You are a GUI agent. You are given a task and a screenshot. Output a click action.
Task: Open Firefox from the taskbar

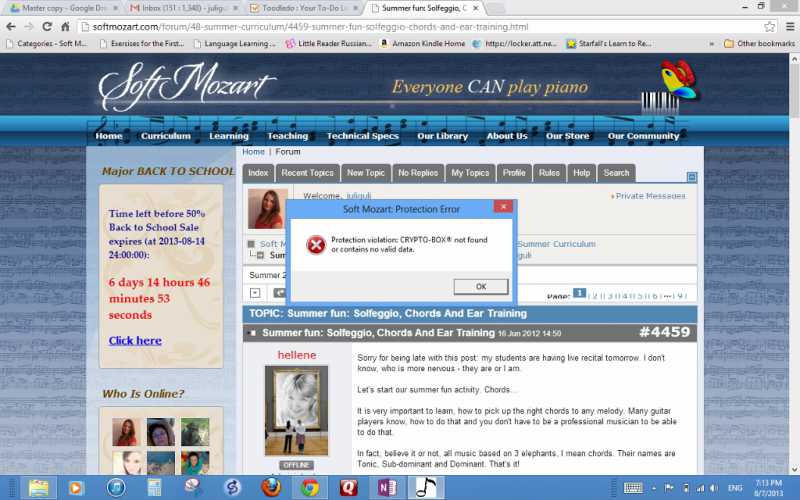(271, 488)
